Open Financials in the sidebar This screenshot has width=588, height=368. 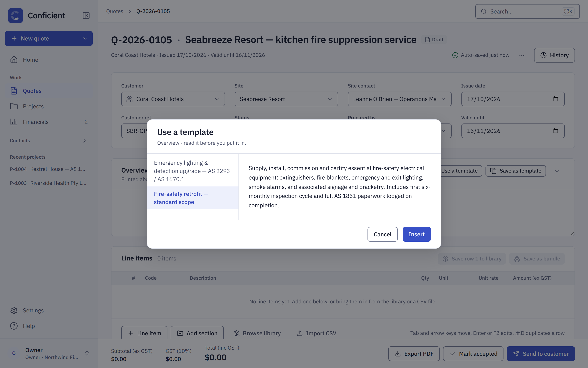coord(49,122)
